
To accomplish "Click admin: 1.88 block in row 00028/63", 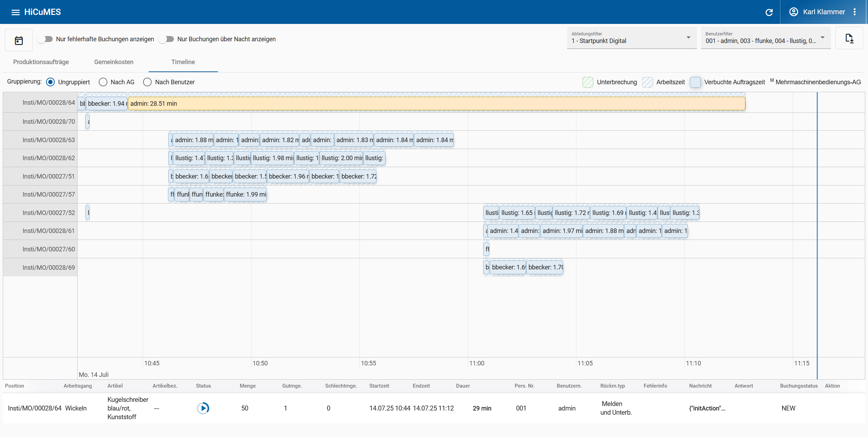I will point(193,140).
